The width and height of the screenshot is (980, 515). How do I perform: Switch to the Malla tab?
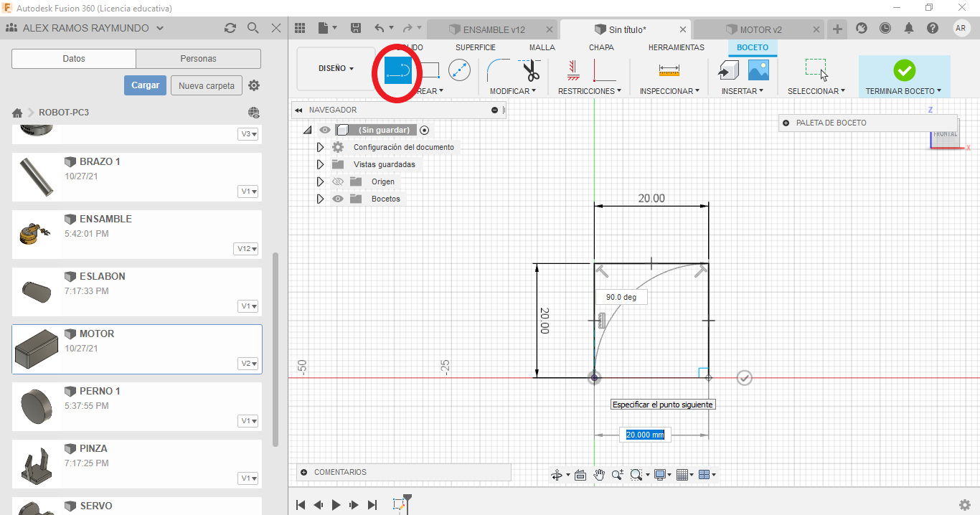point(542,47)
